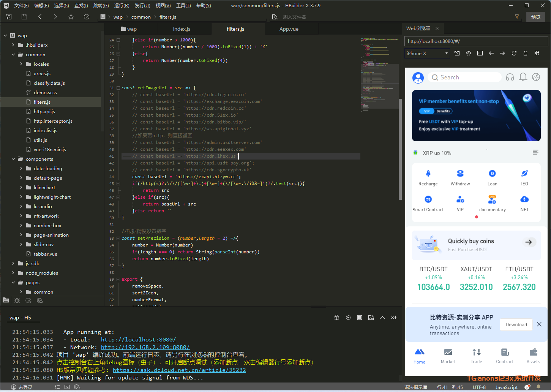Screen dimensions: 551x392
Task: Expand the klinechart folder in tree
Action: 21,188
